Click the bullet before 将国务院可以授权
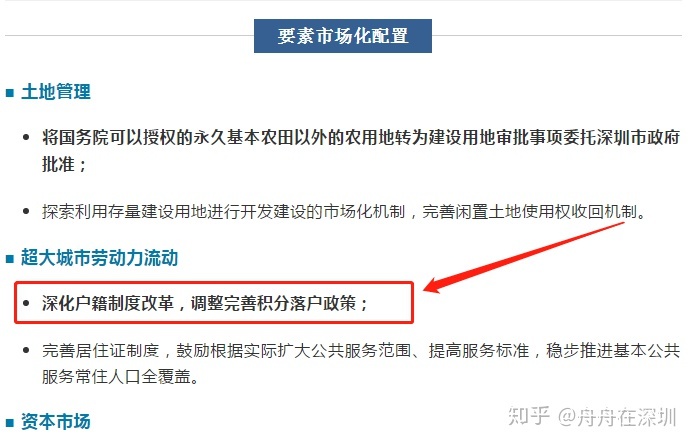Viewport: 694px width, 444px height. (26, 138)
